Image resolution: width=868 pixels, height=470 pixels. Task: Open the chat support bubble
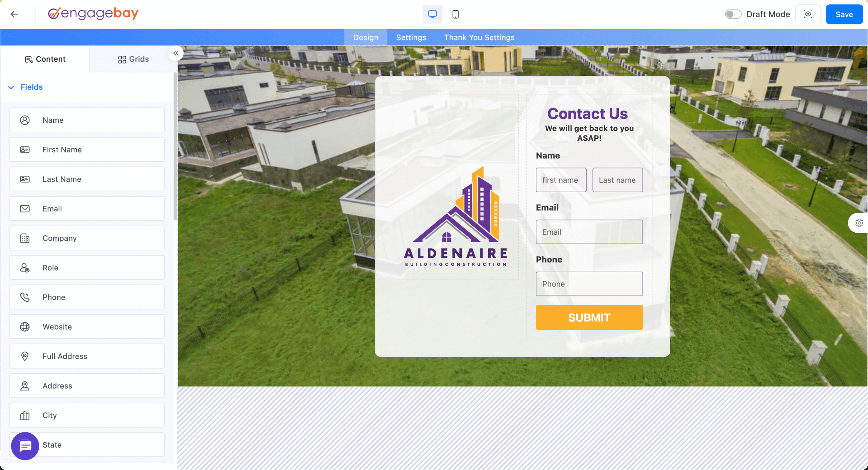coord(25,446)
